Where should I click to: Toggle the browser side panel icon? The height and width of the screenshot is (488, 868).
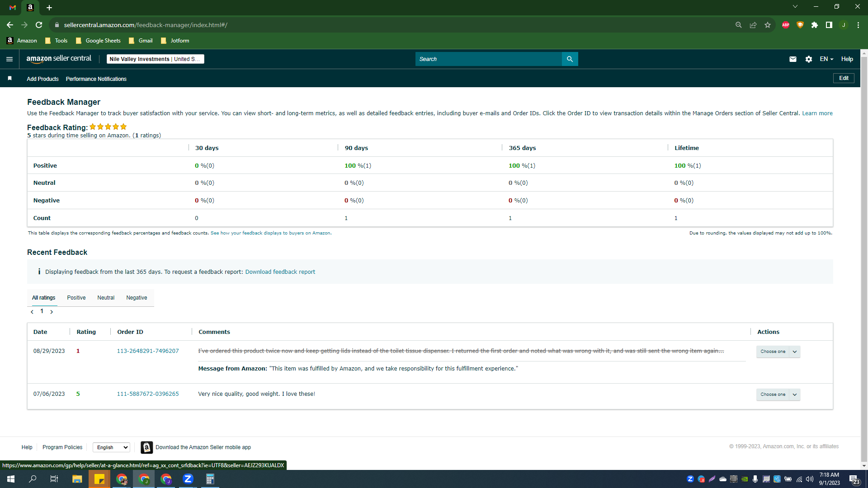click(x=829, y=25)
